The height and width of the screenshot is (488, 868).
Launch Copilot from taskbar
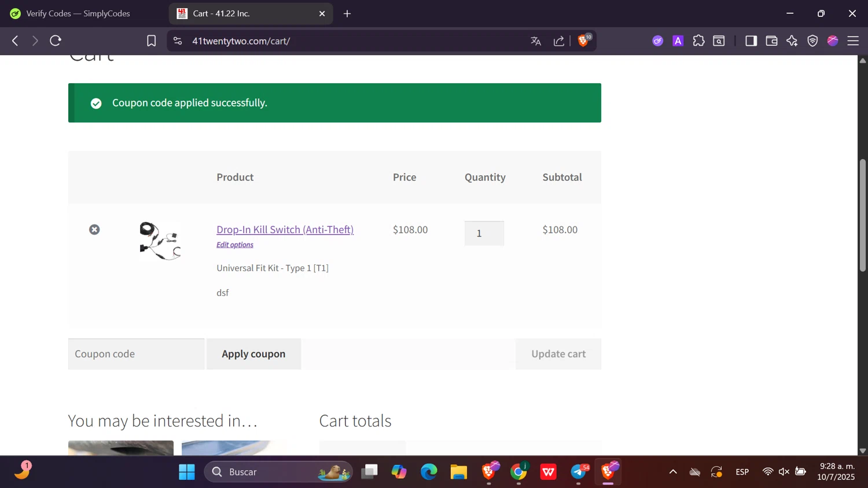pyautogui.click(x=399, y=472)
